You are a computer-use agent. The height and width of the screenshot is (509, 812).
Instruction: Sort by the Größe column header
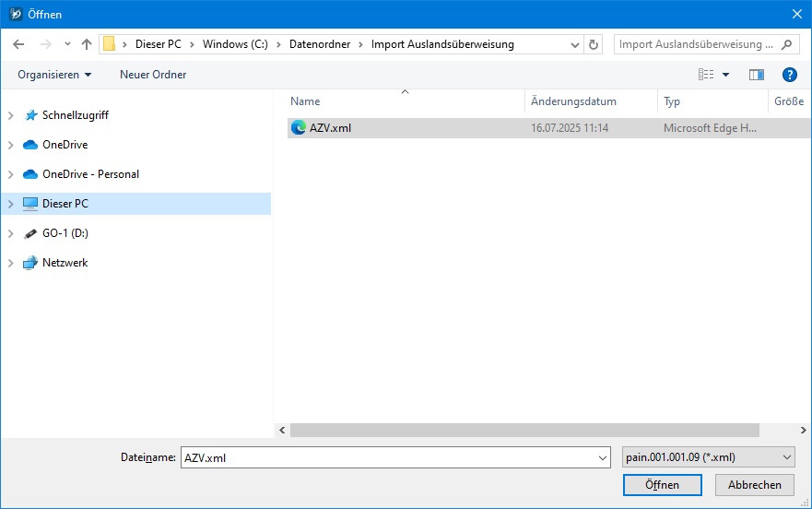pyautogui.click(x=789, y=101)
